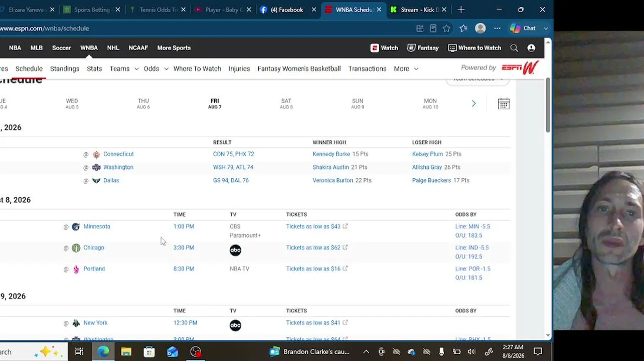The width and height of the screenshot is (644, 361).
Task: Open ESPN user account icon
Action: (531, 48)
